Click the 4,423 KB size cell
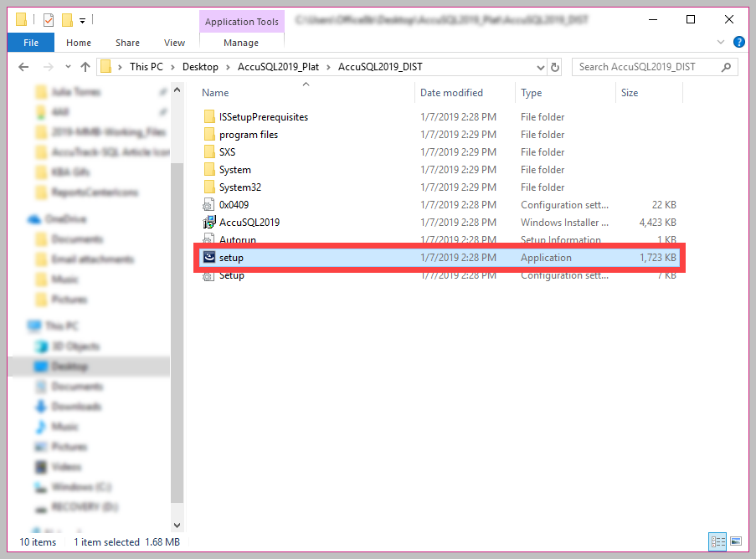 point(658,223)
